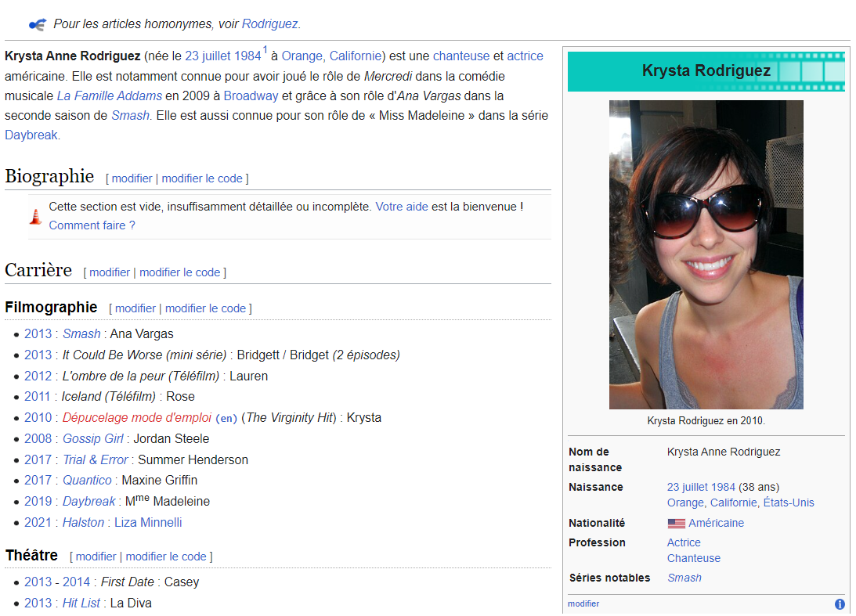Click the (en) language link
Viewport: 856px width, 616px height.
click(226, 418)
